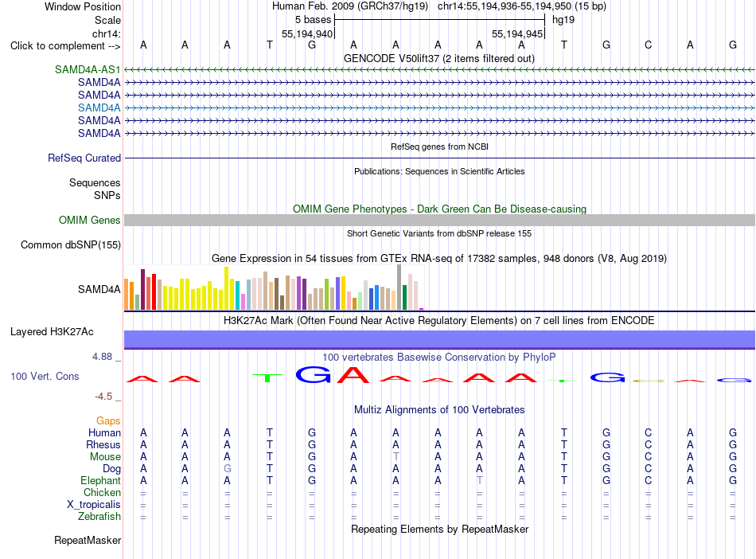The height and width of the screenshot is (559, 756).
Task: Click the large blue G in PhyloP conservation logo
Action: [314, 374]
